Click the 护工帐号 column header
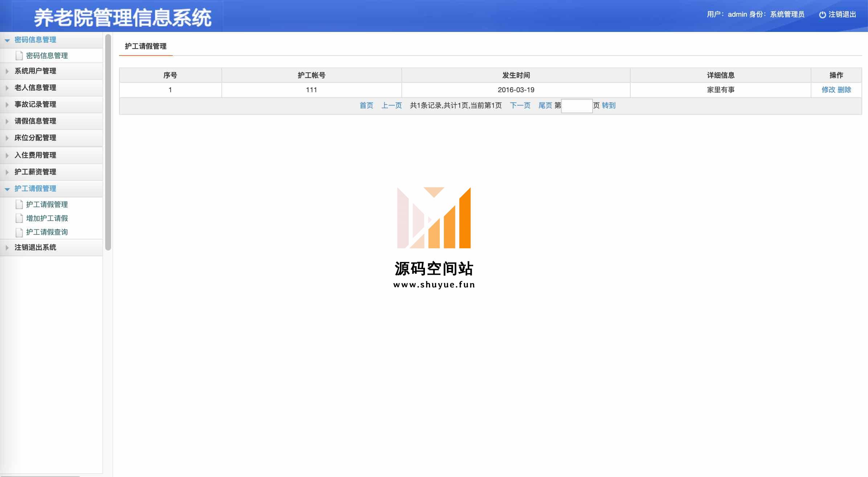868x477 pixels. [x=311, y=75]
